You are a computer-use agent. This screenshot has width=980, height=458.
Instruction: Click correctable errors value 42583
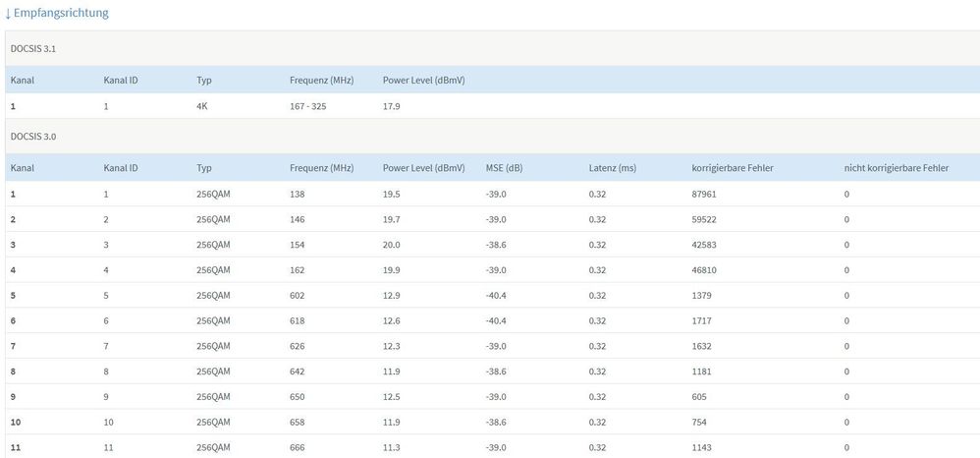click(x=704, y=245)
